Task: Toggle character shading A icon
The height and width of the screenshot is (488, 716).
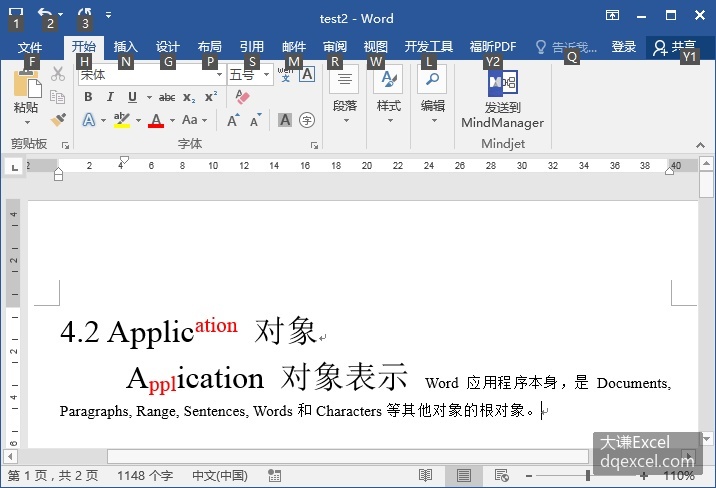Action: point(285,121)
